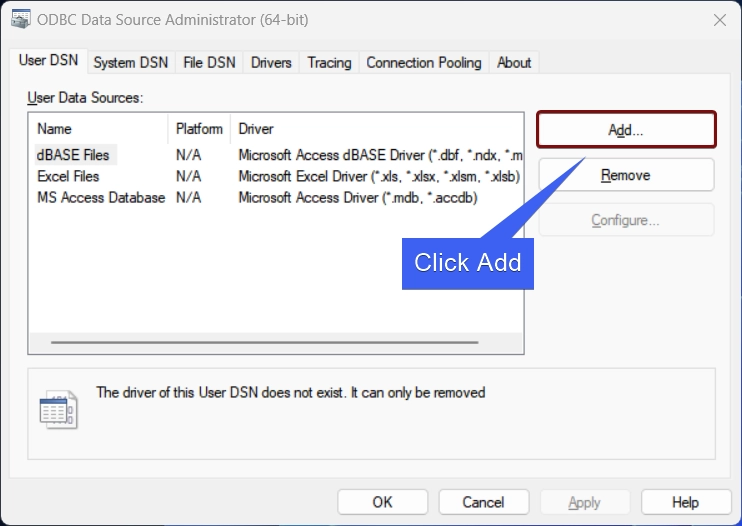This screenshot has width=742, height=526.
Task: Click the Apply button
Action: coord(584,502)
